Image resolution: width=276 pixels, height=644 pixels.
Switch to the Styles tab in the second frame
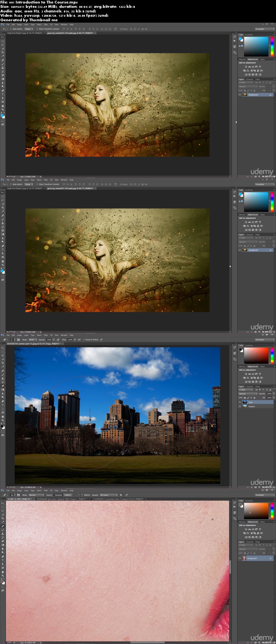pyautogui.click(x=262, y=215)
